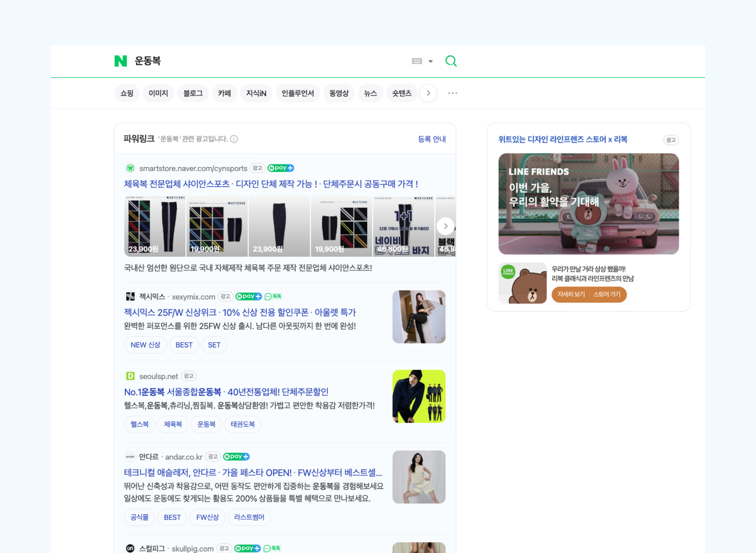
Task: Click the 스컬피그 brand favicon
Action: [x=130, y=548]
